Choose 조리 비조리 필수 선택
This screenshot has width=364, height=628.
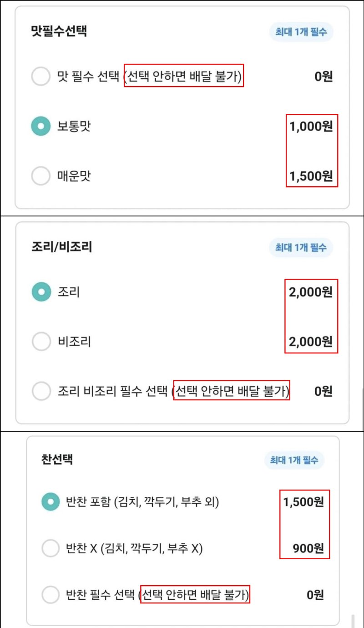pos(41,391)
